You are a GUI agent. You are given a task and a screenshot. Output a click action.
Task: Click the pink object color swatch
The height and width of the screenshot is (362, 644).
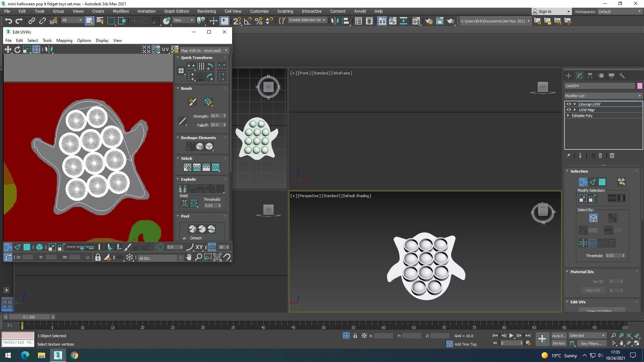pos(640,86)
